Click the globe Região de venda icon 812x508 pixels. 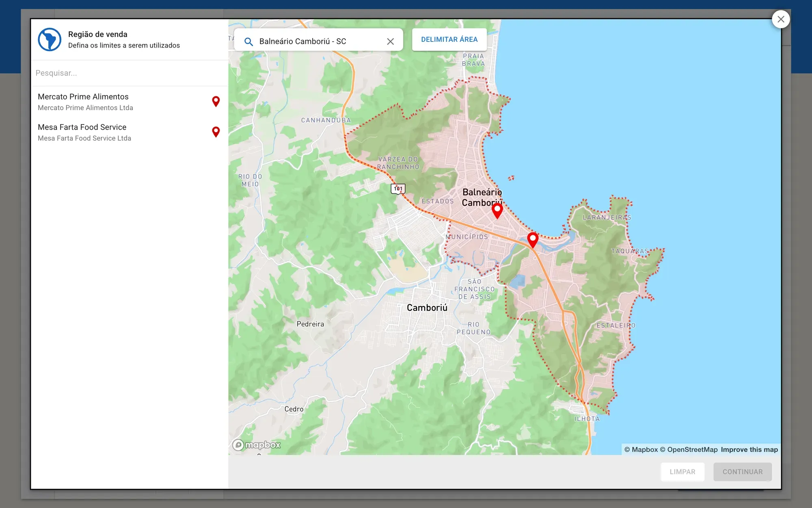[x=50, y=39]
